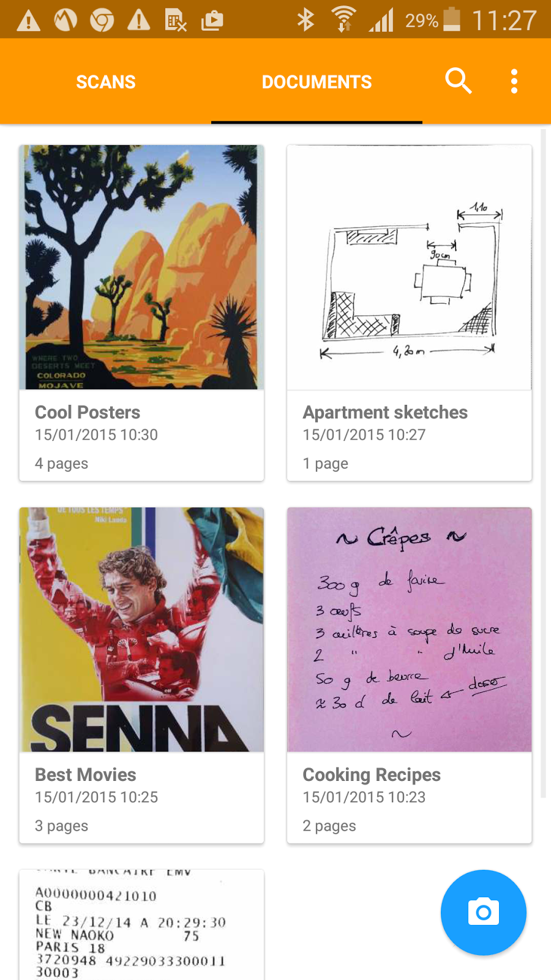Tap the Bluetooth status bar icon
The width and height of the screenshot is (551, 980).
click(x=305, y=20)
